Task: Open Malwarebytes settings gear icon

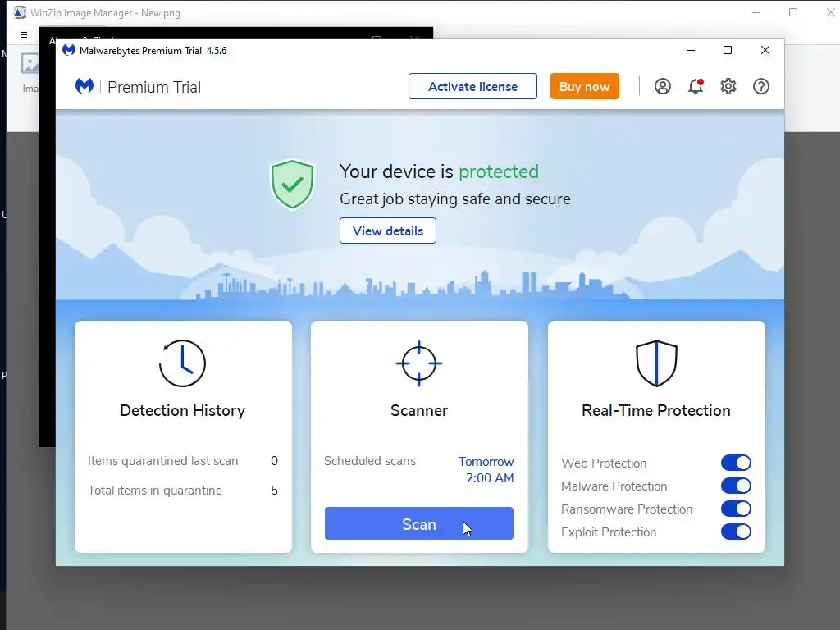Action: pyautogui.click(x=728, y=86)
